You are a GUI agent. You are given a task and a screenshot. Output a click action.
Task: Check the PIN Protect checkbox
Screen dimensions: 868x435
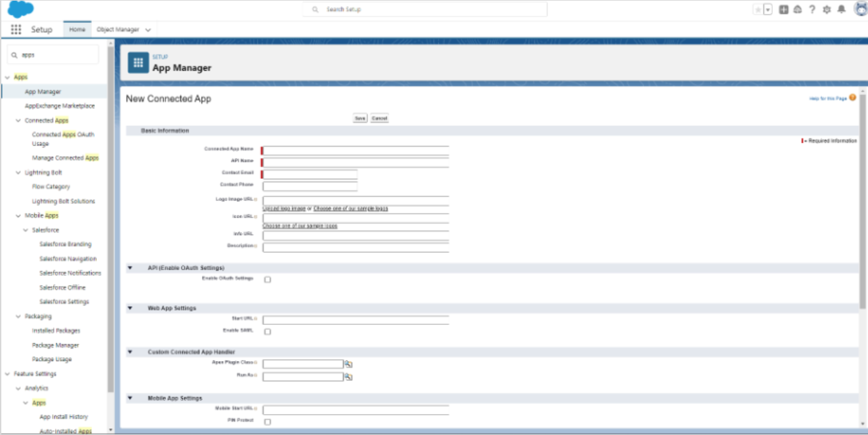[267, 422]
